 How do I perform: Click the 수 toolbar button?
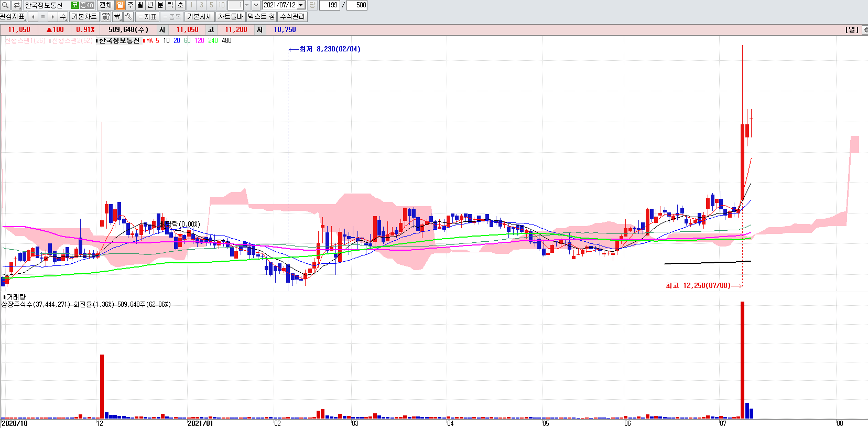point(63,17)
